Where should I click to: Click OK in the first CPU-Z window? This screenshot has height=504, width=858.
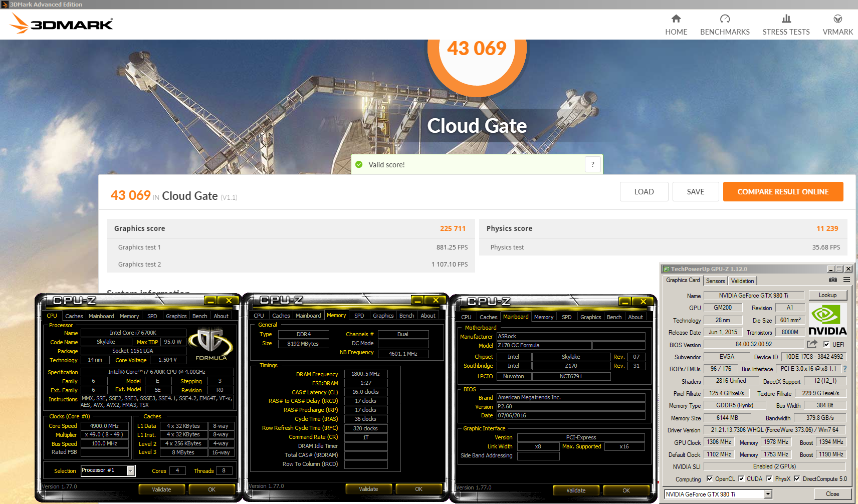tap(211, 489)
